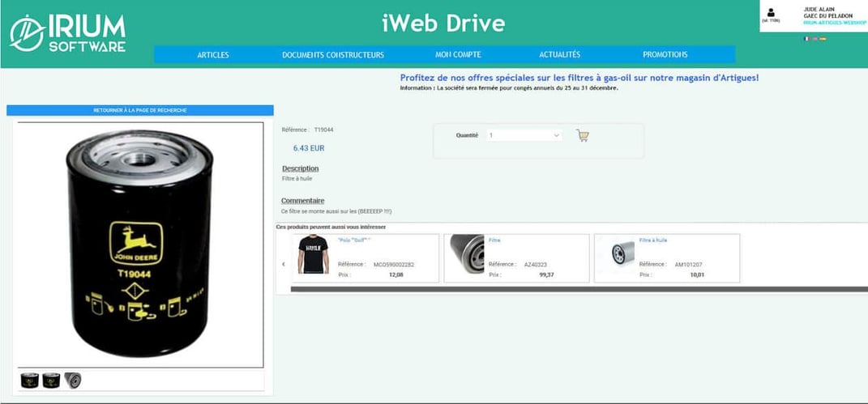
Task: Open the Promotions menu
Action: click(665, 55)
